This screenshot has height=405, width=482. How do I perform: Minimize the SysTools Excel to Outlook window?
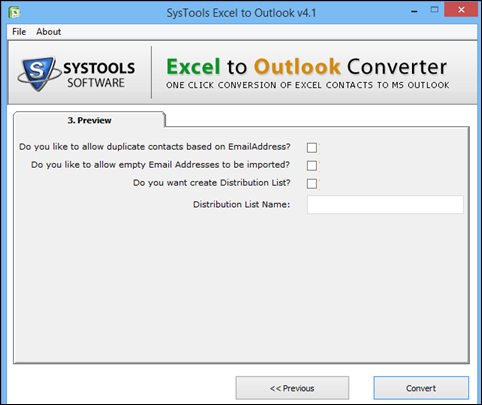coord(414,11)
